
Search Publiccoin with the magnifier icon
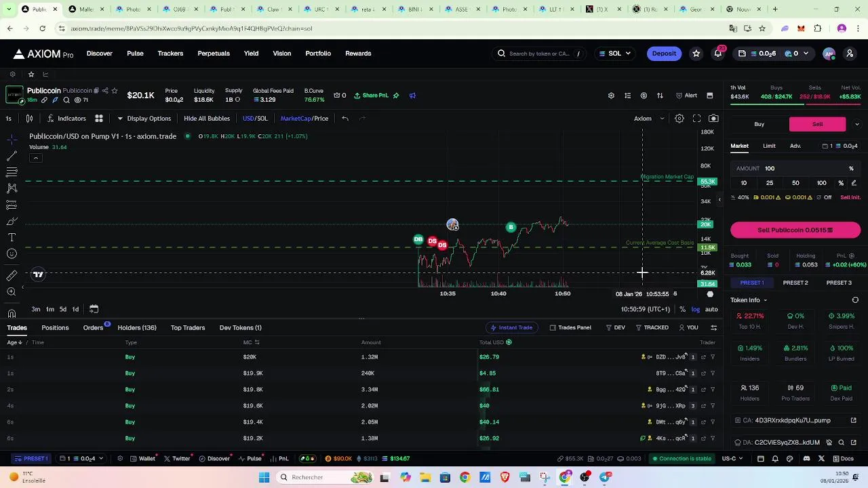pos(66,100)
